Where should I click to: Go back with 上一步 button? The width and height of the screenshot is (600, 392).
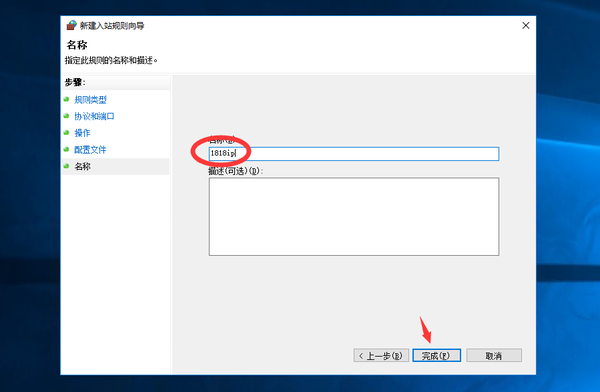pyautogui.click(x=381, y=356)
